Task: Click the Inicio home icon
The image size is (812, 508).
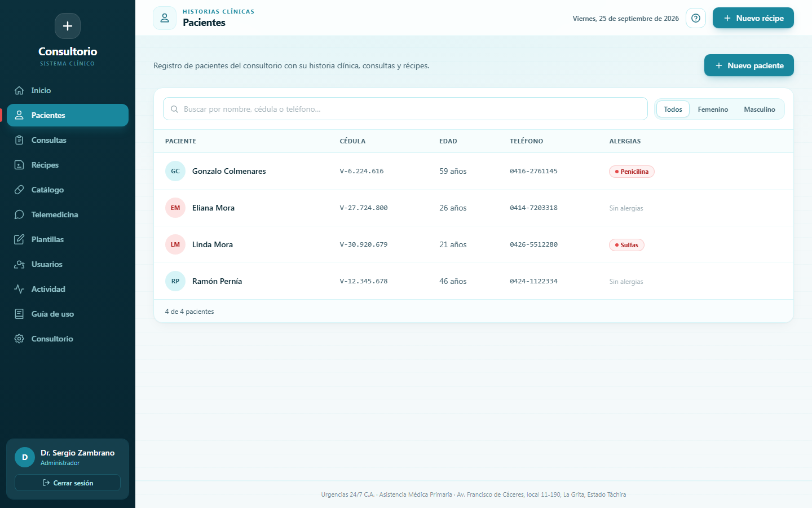Action: [19, 90]
